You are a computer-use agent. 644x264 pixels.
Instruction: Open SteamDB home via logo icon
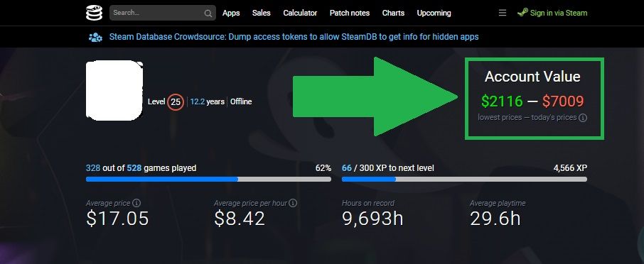pos(94,13)
